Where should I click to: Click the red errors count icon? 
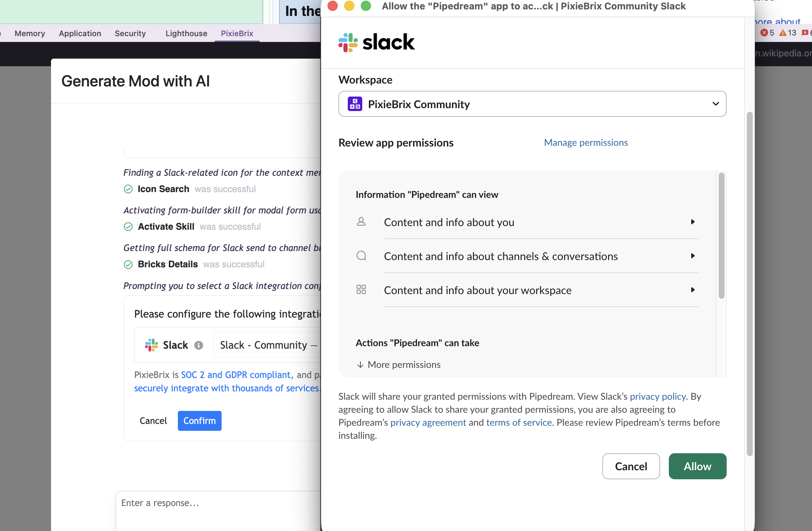click(764, 33)
